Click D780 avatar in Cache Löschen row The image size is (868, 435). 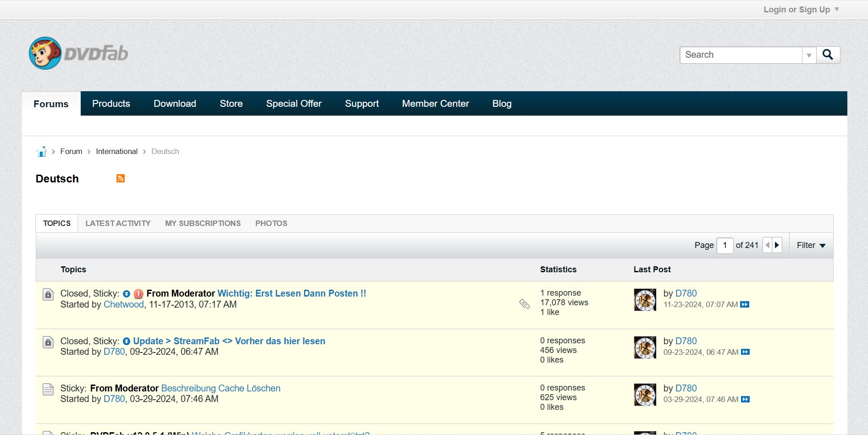(645, 395)
